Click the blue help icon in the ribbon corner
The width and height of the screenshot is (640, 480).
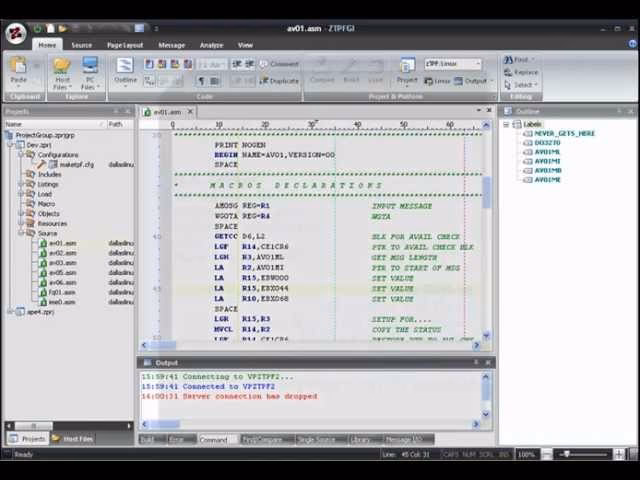click(x=633, y=44)
